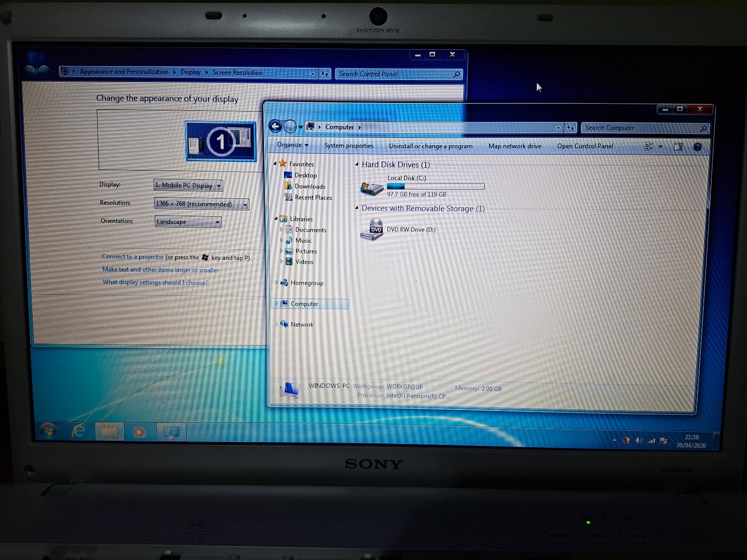The height and width of the screenshot is (560, 747).
Task: Click Open Control Panel in toolbar
Action: coord(585,146)
